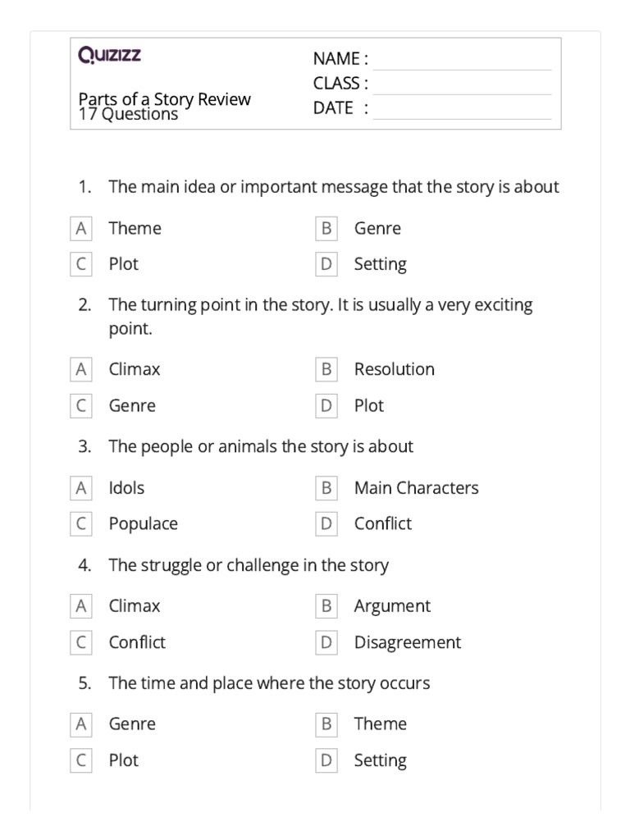Click the DATE input line
The height and width of the screenshot is (840, 630).
pyautogui.click(x=462, y=110)
